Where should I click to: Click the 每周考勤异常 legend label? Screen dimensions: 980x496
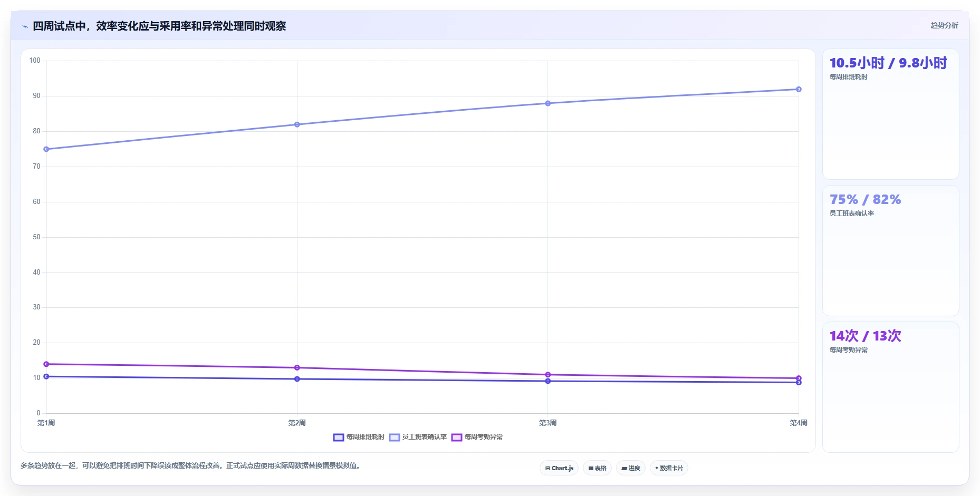pos(484,437)
